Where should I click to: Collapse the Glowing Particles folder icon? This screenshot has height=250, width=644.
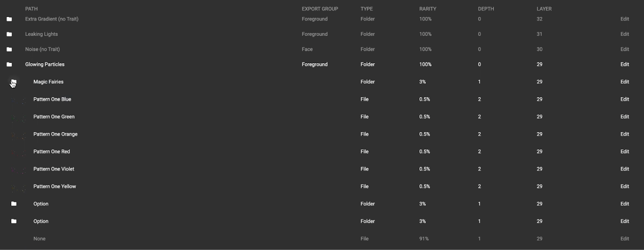click(x=9, y=64)
